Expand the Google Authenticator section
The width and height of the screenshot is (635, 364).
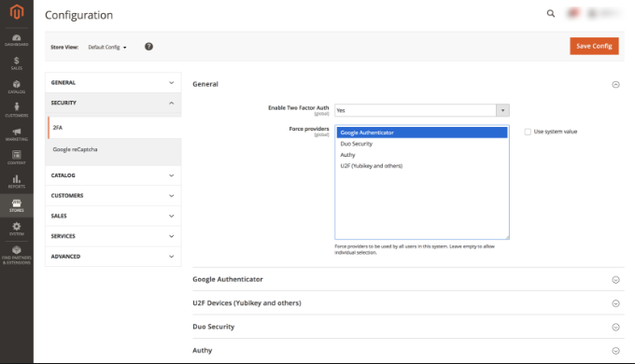pos(408,279)
